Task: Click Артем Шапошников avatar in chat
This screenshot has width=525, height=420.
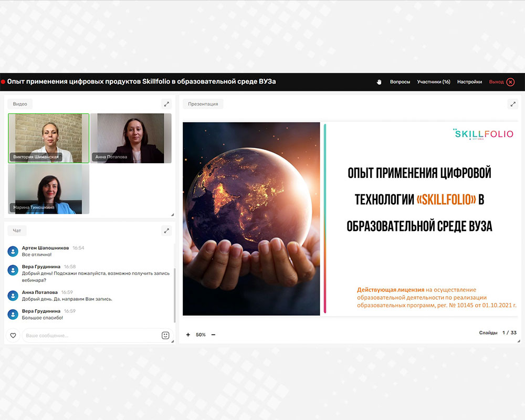Action: [x=13, y=251]
